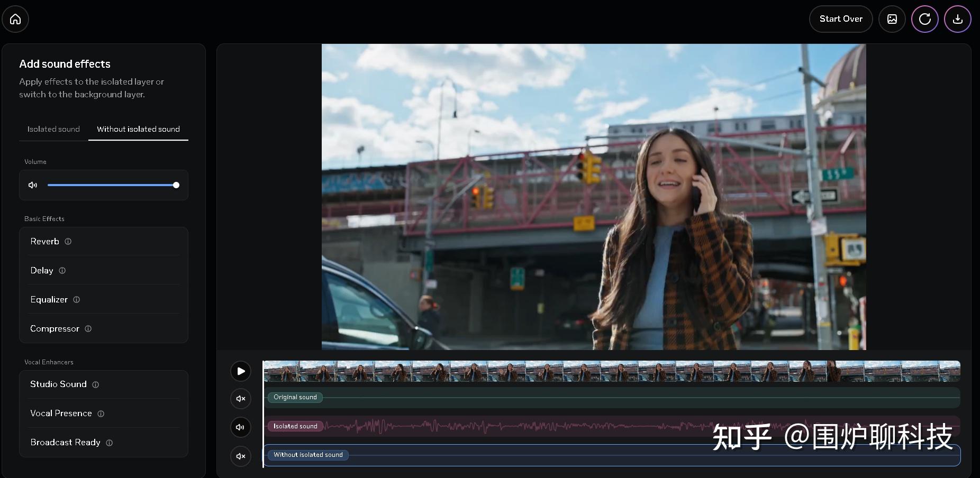Expand the Equalizer effect settings

click(49, 299)
